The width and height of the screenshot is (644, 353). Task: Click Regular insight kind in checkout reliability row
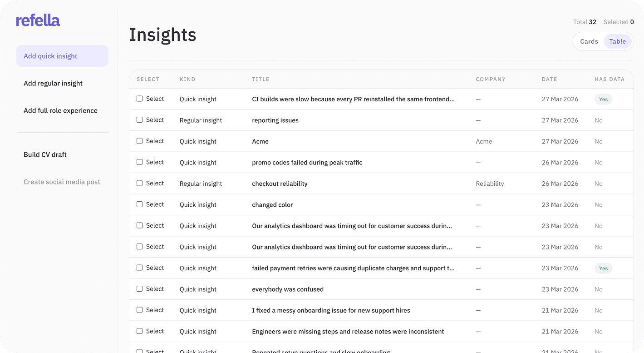201,184
